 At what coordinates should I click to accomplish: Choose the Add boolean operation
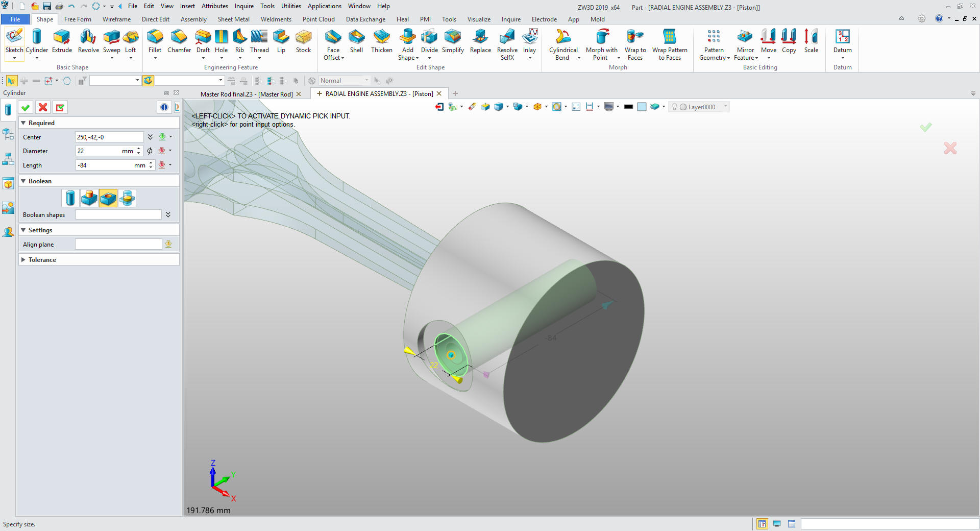coord(89,198)
